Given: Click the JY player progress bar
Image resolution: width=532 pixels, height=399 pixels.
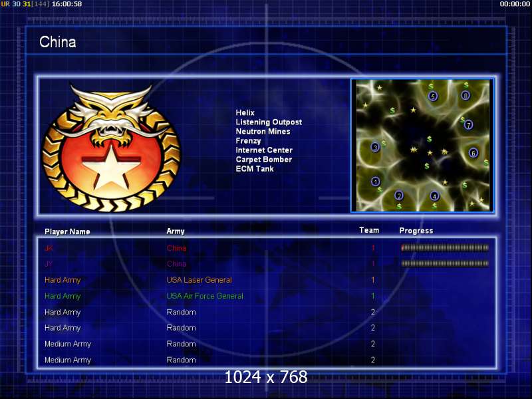Looking at the screenshot, I should 445,263.
